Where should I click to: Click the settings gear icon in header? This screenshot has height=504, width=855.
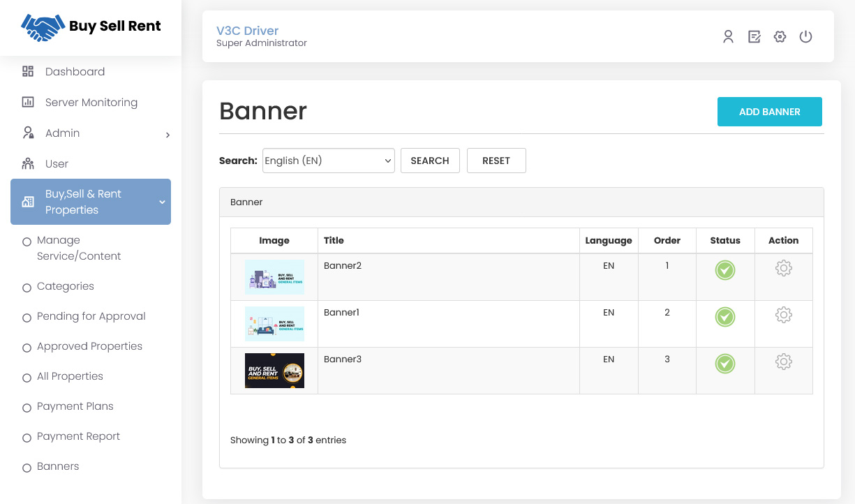coord(780,37)
